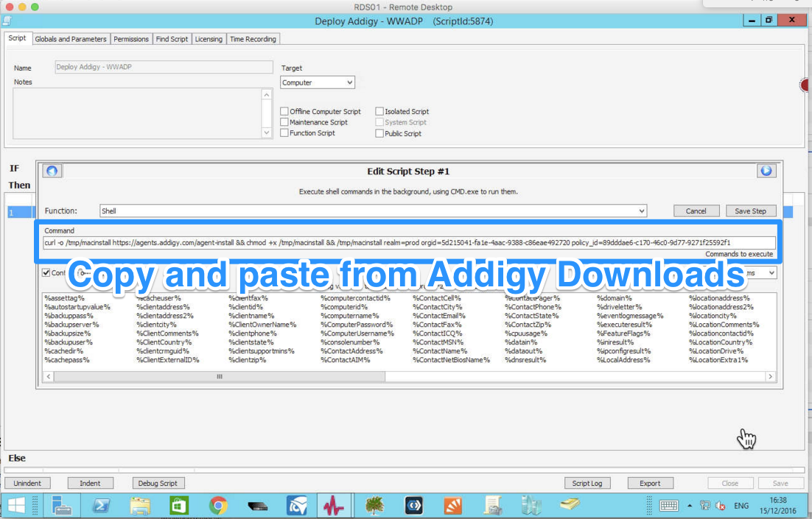812x519 pixels.
Task: Open the Target dropdown showing Computer
Action: [317, 82]
